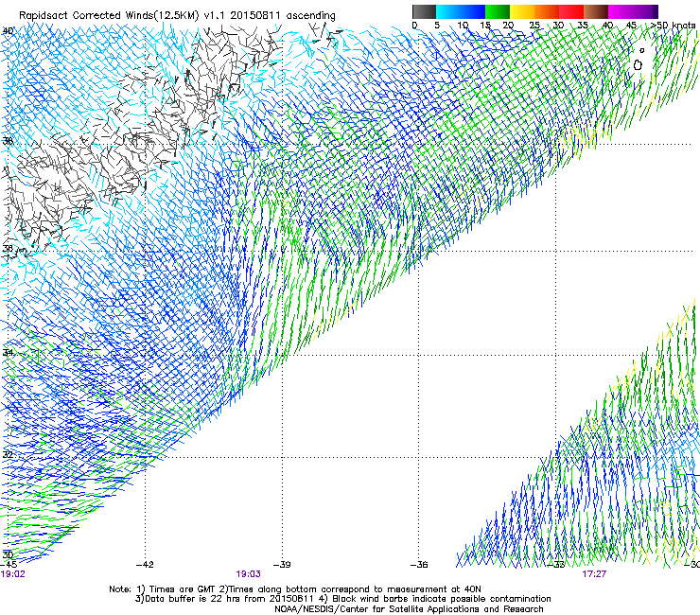The image size is (700, 615).
Task: Click the '-36' longitude axis label
Action: point(419,565)
